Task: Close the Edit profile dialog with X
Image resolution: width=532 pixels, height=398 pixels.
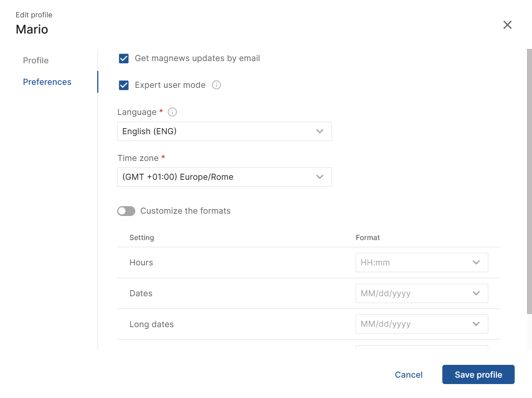Action: pos(507,25)
